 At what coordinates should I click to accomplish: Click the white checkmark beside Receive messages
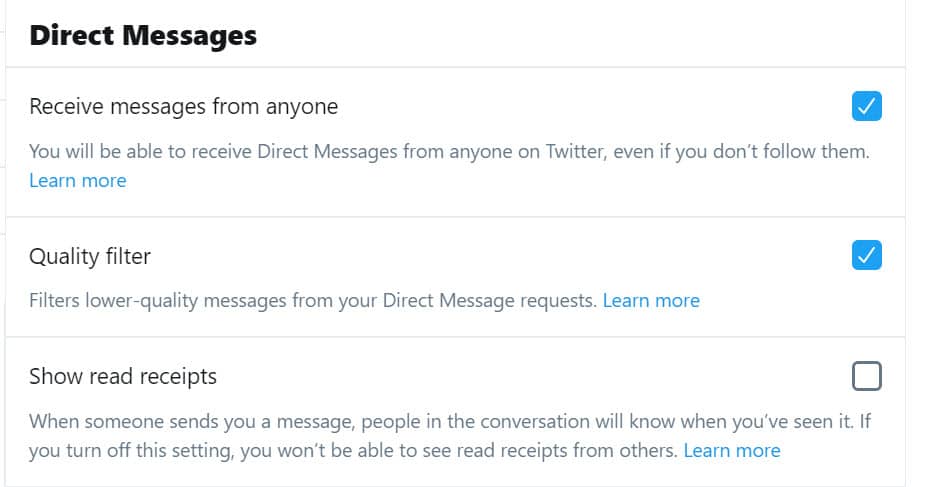click(x=867, y=106)
